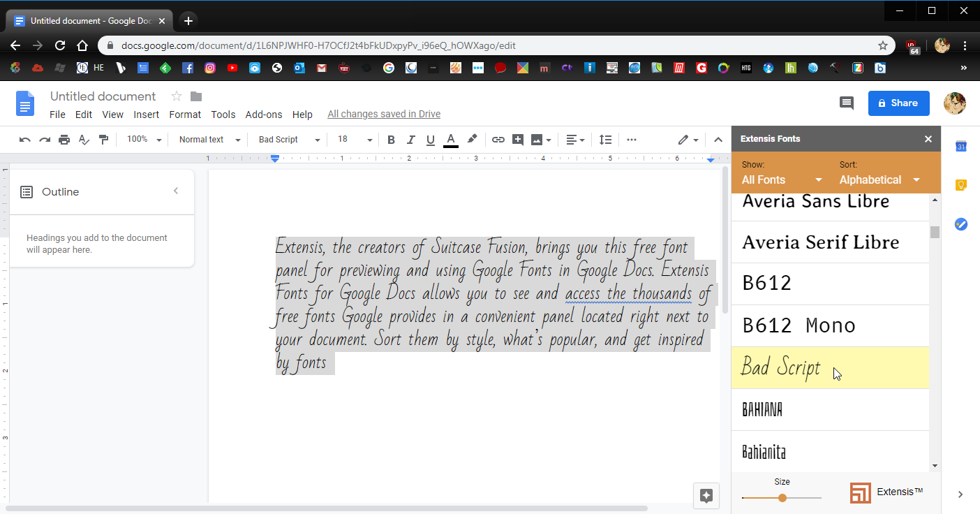Click the Undo arrow in toolbar
The width and height of the screenshot is (980, 514).
pos(25,140)
